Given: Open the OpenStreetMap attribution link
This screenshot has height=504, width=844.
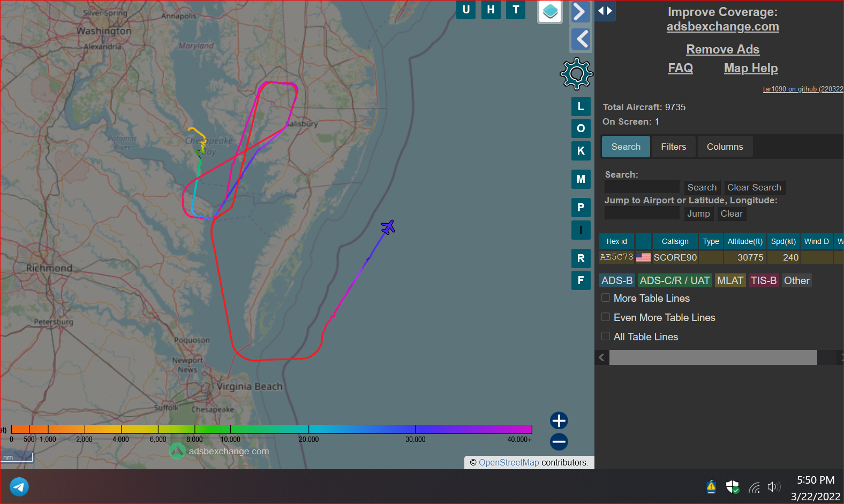Looking at the screenshot, I should (509, 462).
